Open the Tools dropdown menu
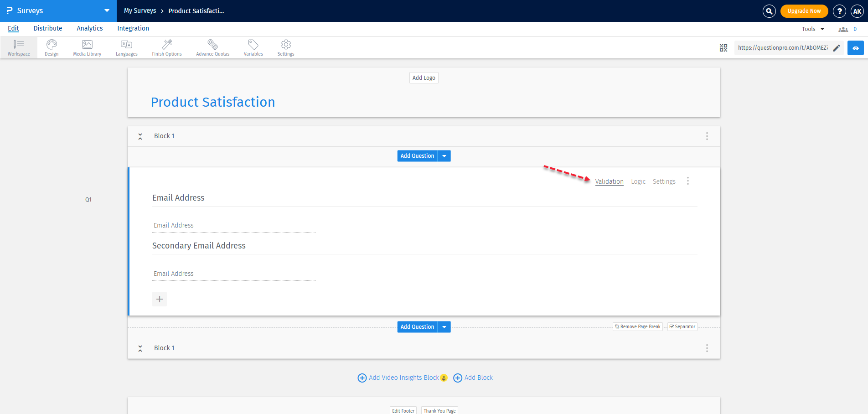This screenshot has height=414, width=868. pos(813,29)
